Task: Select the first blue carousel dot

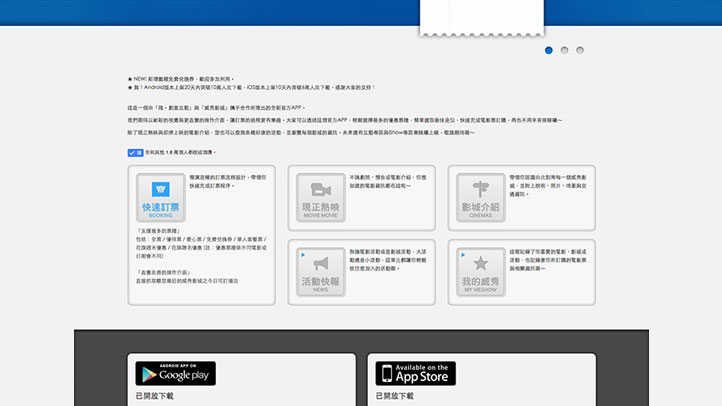Action: tap(549, 49)
